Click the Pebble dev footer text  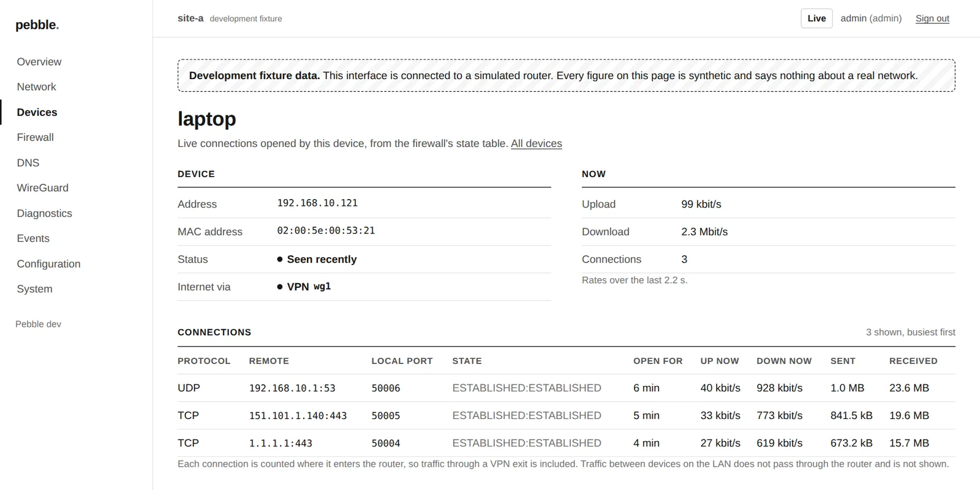tap(38, 324)
